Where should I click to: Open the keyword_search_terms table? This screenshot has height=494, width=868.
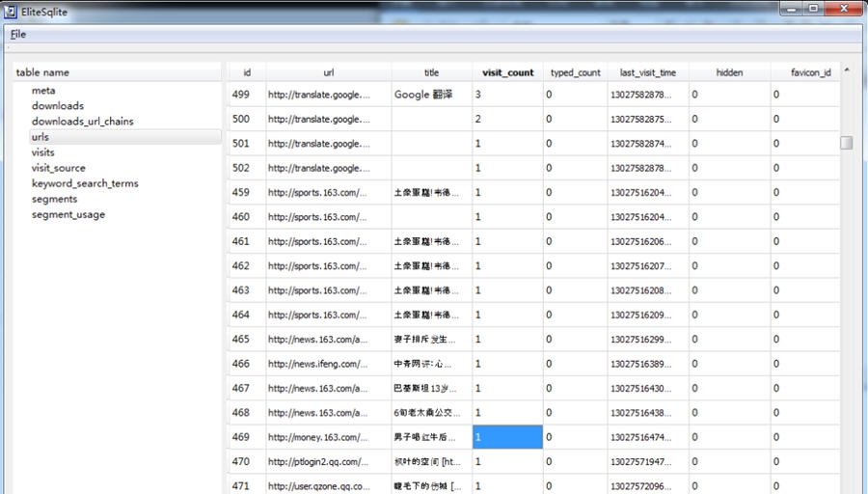coord(84,183)
